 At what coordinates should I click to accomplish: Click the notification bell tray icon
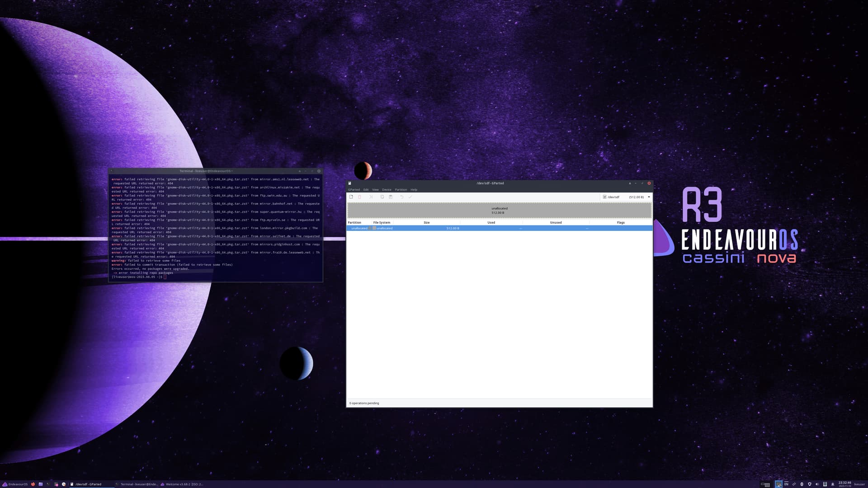point(833,484)
